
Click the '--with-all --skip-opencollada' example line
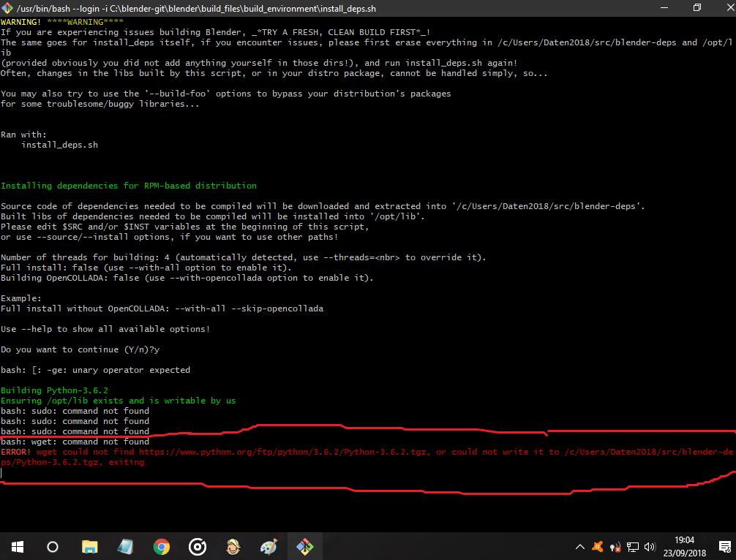click(x=162, y=309)
